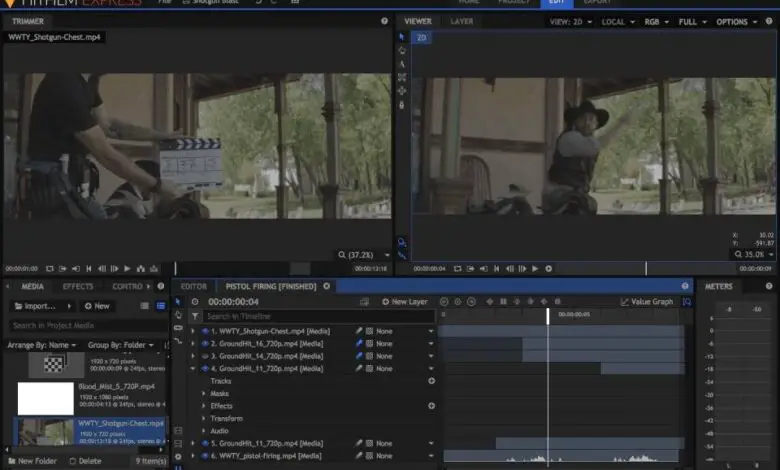Click the Value Graph button

tap(647, 302)
